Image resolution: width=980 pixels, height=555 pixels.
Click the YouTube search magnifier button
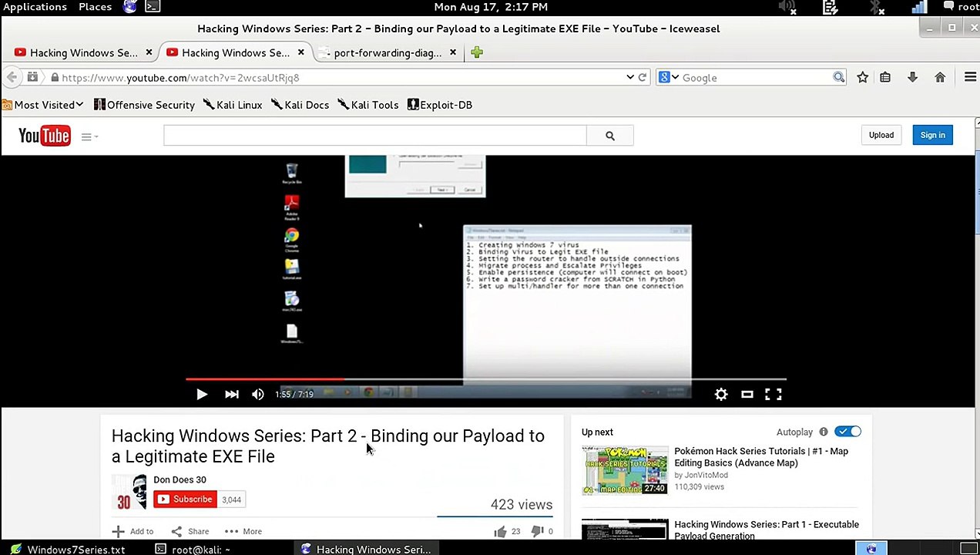pyautogui.click(x=610, y=136)
